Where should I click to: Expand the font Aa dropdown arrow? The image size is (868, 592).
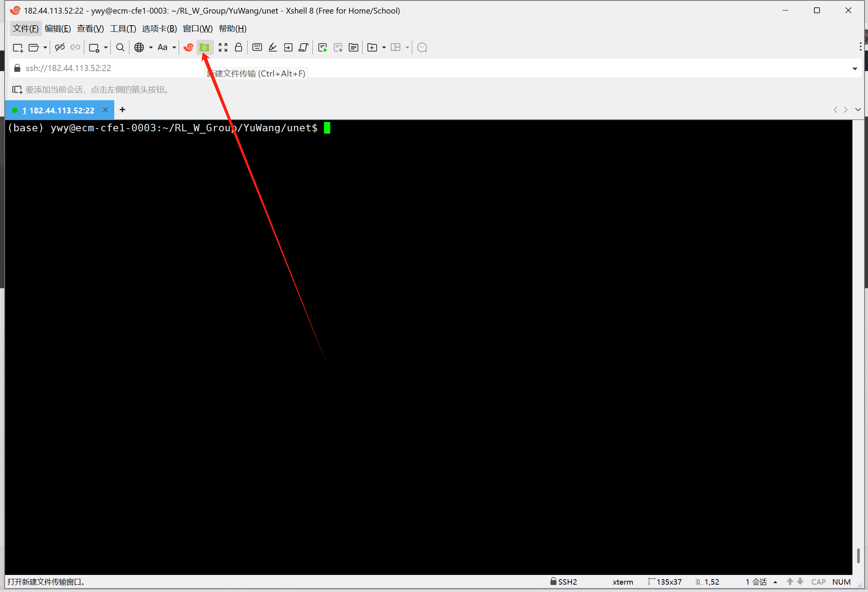174,47
